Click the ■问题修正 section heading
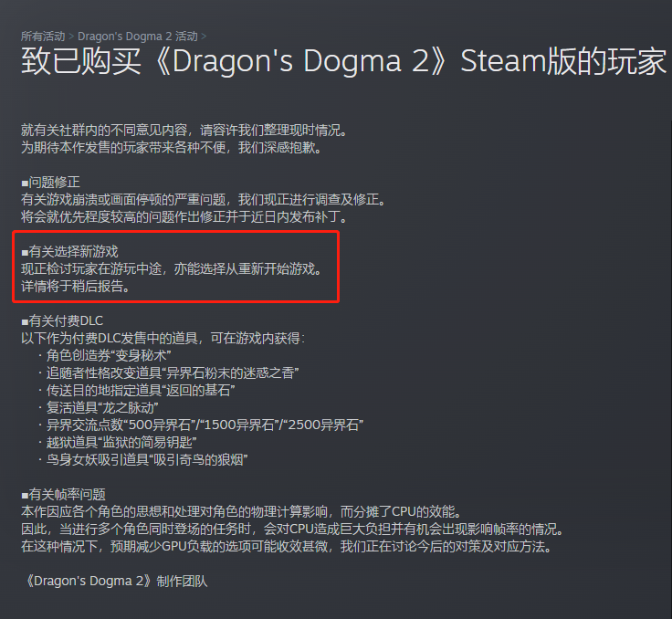Image resolution: width=672 pixels, height=619 pixels. coord(50,183)
